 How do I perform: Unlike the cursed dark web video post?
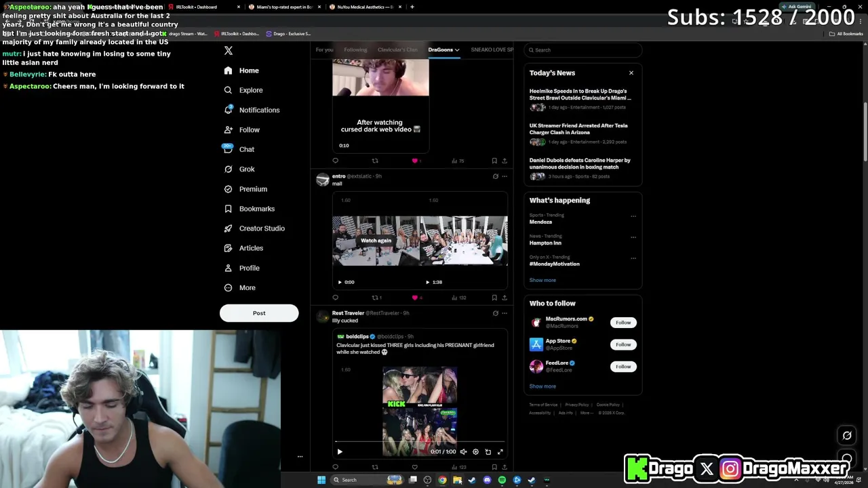pos(415,161)
